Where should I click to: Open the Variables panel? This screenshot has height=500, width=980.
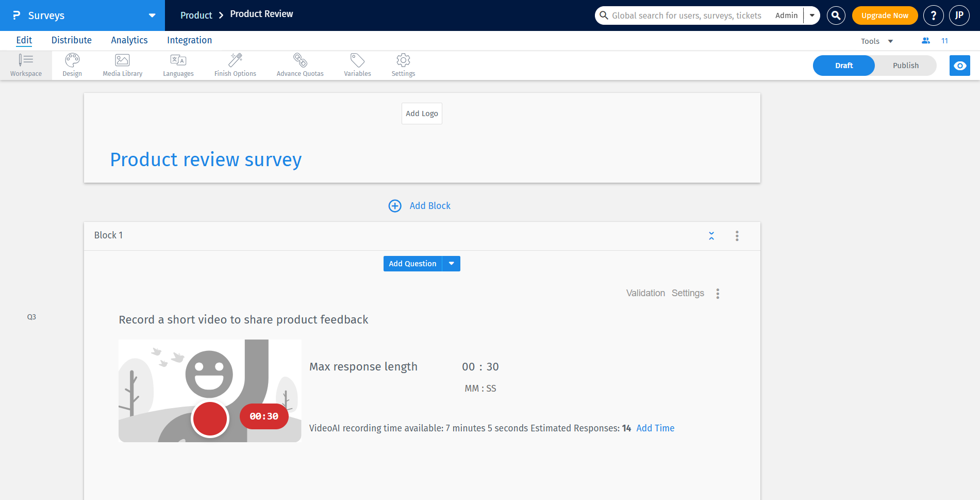click(x=357, y=64)
